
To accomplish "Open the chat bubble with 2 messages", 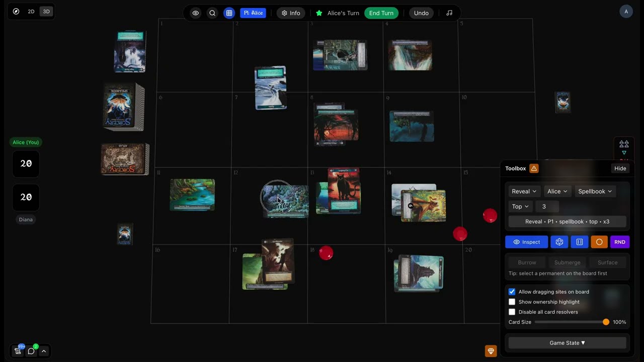I will (x=31, y=351).
